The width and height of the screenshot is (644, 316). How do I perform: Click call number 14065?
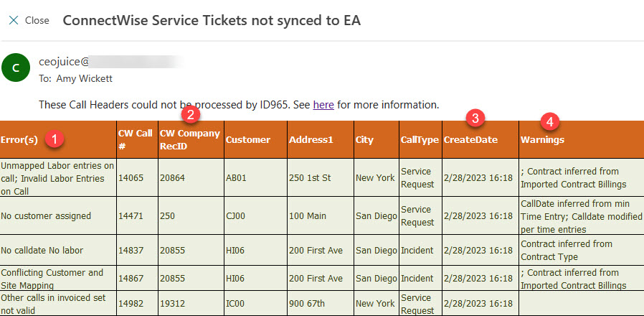click(x=131, y=178)
